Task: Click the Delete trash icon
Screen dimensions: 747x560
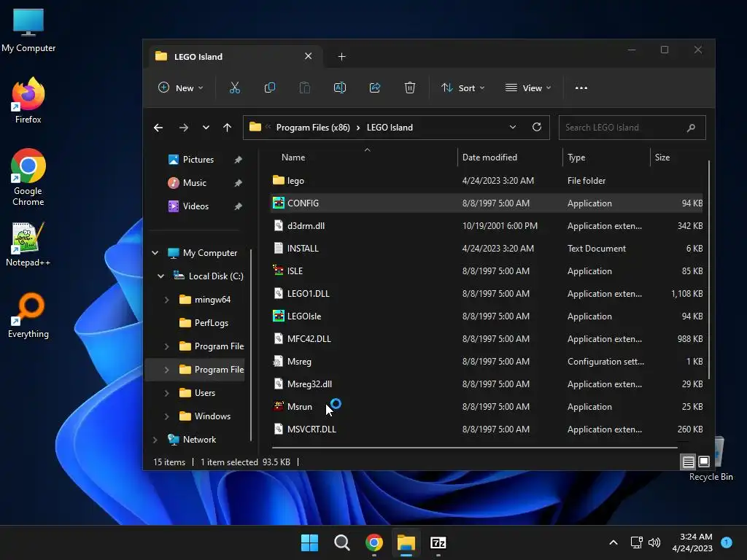Action: [410, 87]
